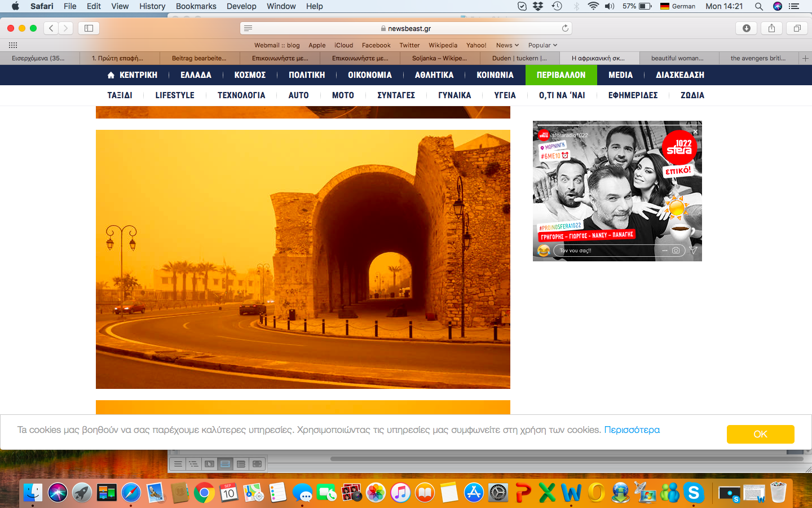This screenshot has height=508, width=812.
Task: Open the Bookmarks menu
Action: click(196, 6)
